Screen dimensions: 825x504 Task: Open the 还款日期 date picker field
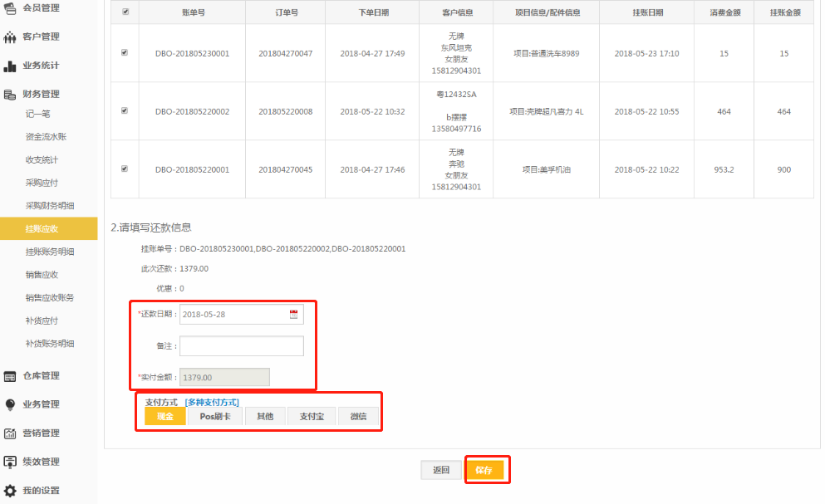click(x=234, y=315)
